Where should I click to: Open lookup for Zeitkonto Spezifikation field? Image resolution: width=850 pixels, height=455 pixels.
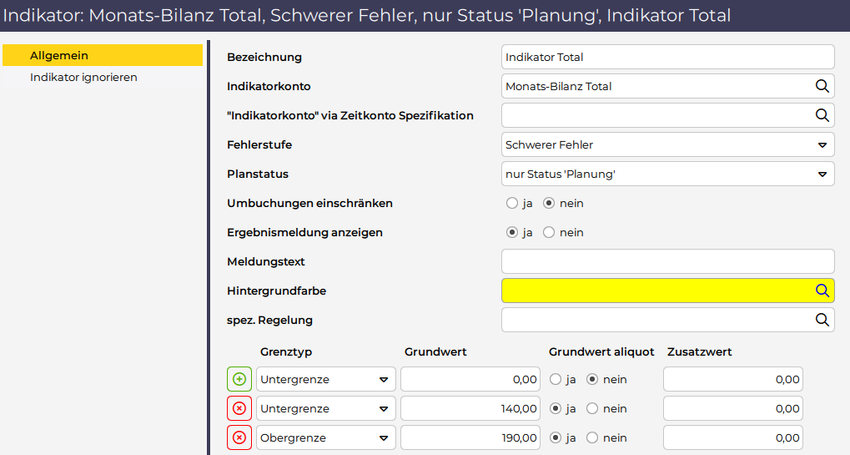click(x=822, y=115)
